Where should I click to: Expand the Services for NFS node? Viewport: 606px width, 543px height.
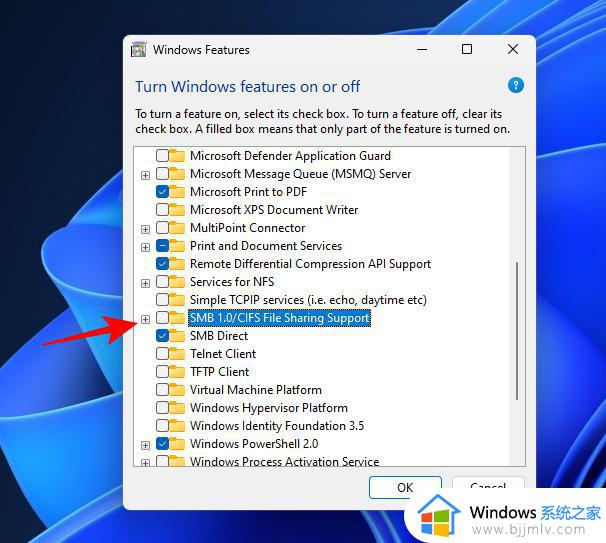point(145,283)
